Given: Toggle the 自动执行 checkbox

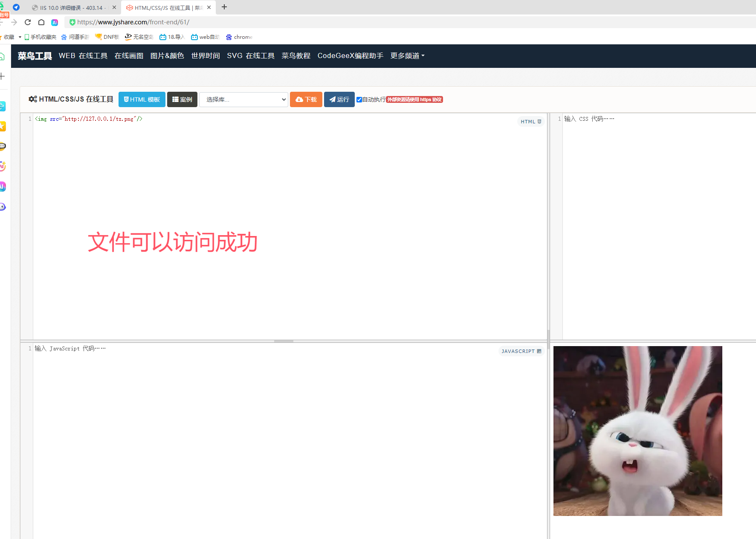Looking at the screenshot, I should pos(359,99).
